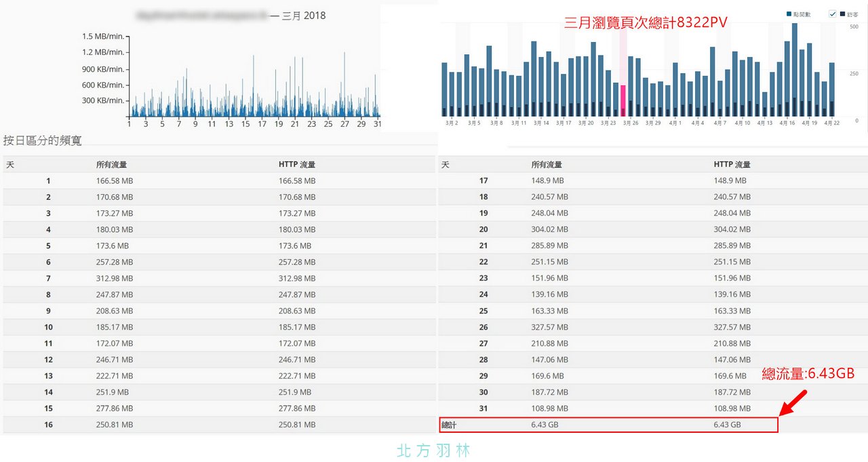Viewport: 868px width, 462px height.
Task: Click the 3月 26 date label on pageview chart
Action: click(x=631, y=123)
